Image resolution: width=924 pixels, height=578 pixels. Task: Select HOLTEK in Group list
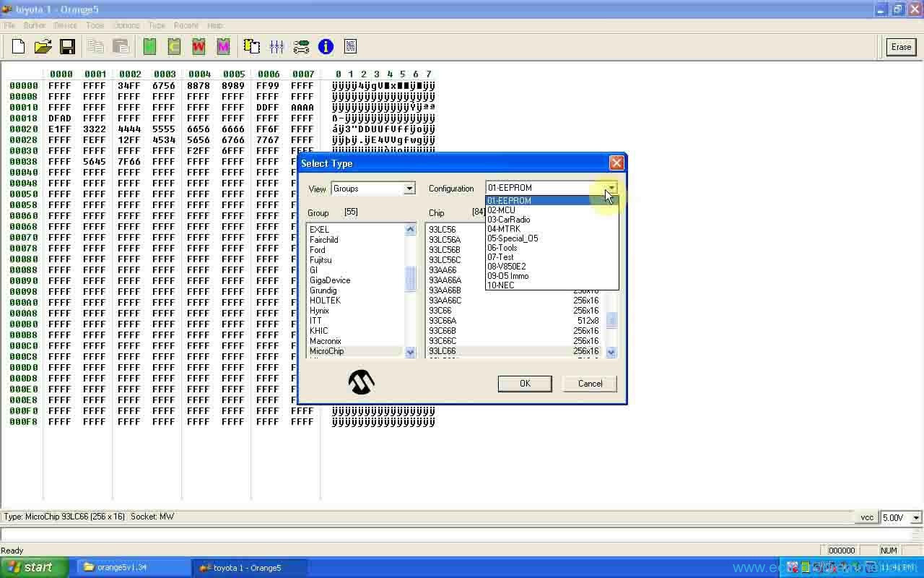[x=355, y=301]
